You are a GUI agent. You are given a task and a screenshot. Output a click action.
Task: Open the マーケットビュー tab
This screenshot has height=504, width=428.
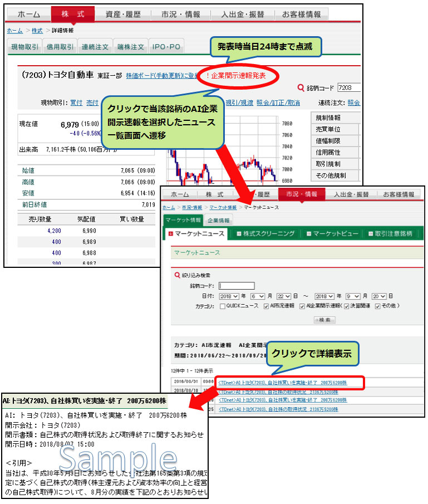pyautogui.click(x=332, y=234)
